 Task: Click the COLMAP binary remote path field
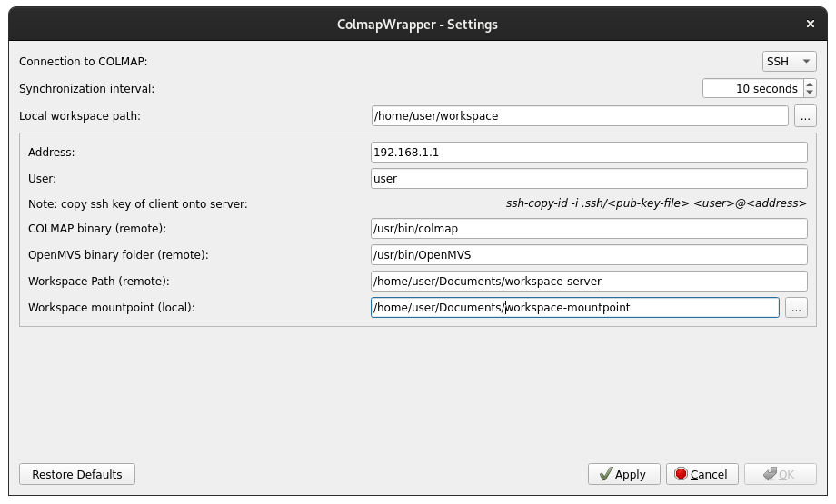(589, 229)
